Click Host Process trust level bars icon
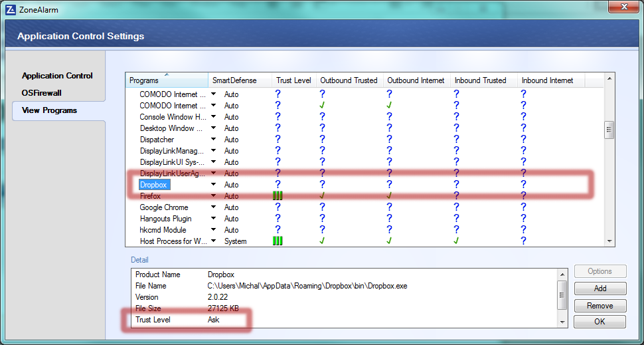644x345 pixels. pyautogui.click(x=278, y=241)
